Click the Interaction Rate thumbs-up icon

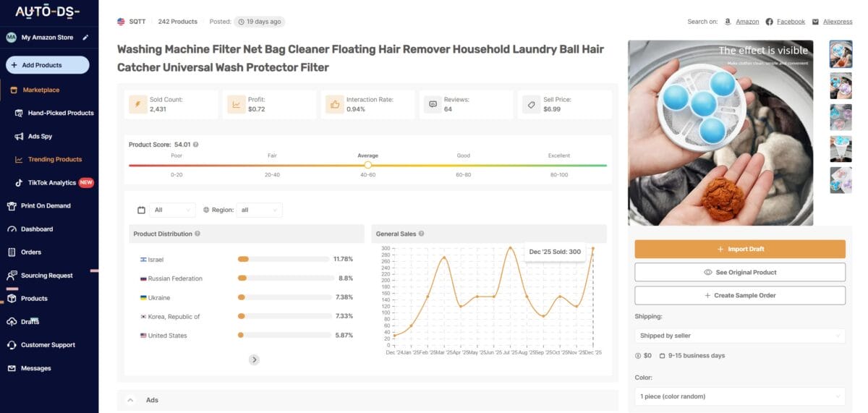click(334, 104)
